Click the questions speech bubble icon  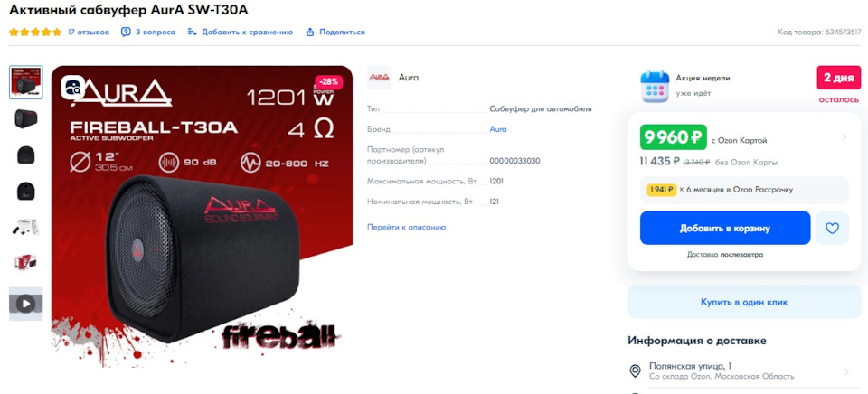click(126, 33)
